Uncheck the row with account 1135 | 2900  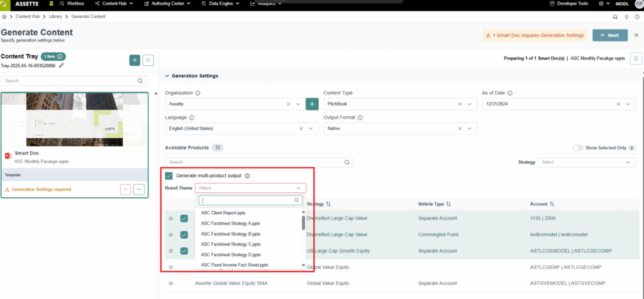click(x=184, y=218)
